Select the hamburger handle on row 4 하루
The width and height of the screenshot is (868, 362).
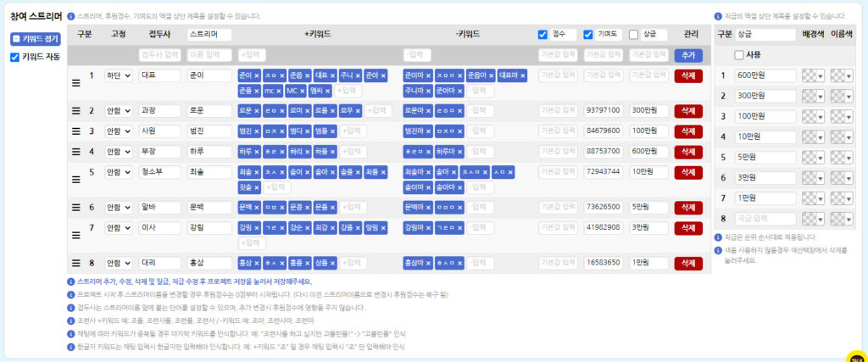(x=76, y=151)
